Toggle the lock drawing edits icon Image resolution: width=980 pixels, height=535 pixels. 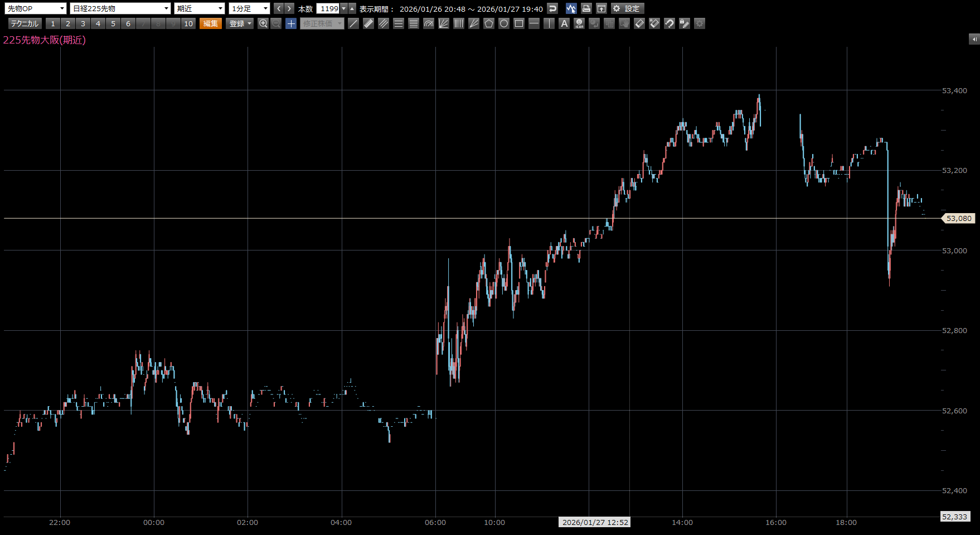(x=685, y=23)
